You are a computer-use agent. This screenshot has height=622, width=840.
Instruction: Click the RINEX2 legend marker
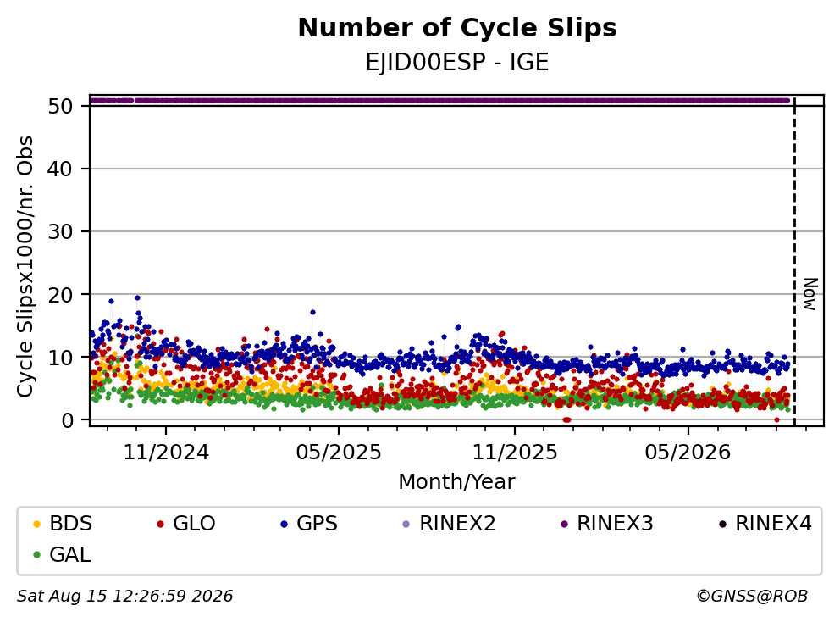coord(406,524)
